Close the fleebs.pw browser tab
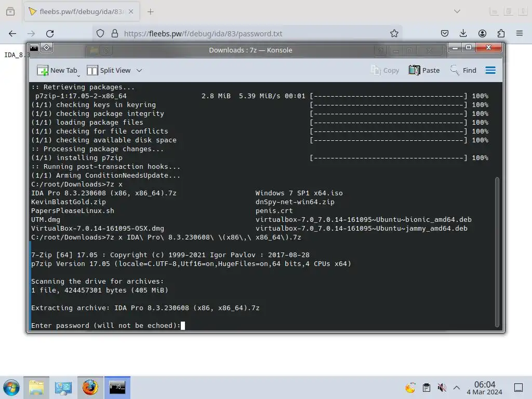Viewport: 532px width, 399px height. (131, 11)
